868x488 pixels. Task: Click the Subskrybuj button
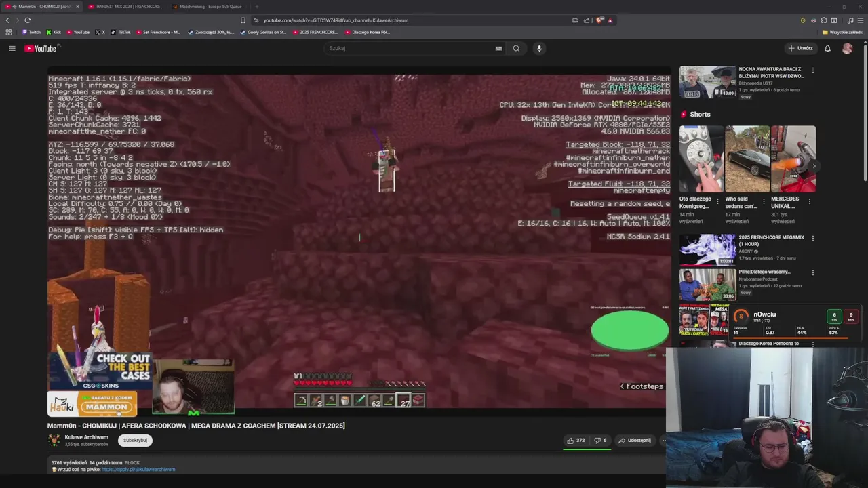point(135,441)
